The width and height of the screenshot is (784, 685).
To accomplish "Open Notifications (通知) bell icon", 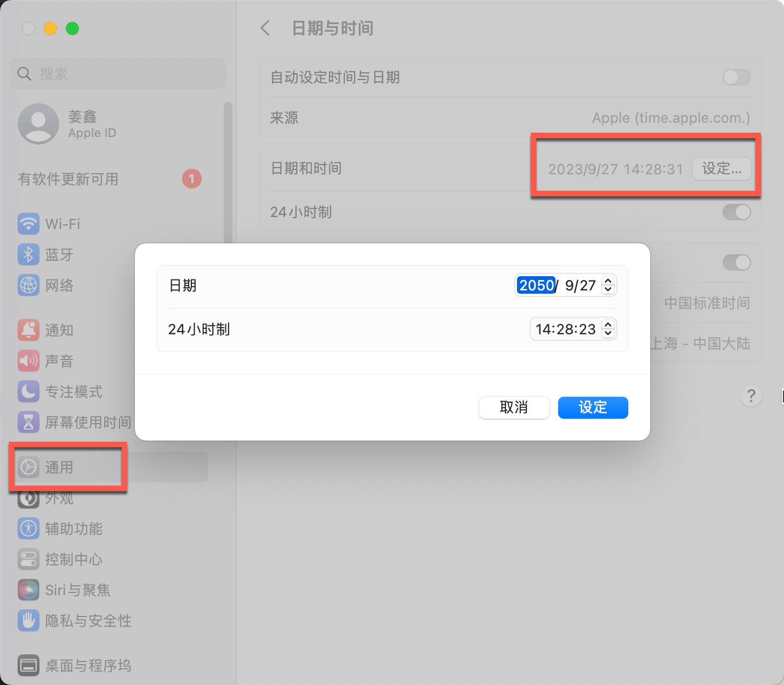I will click(29, 330).
